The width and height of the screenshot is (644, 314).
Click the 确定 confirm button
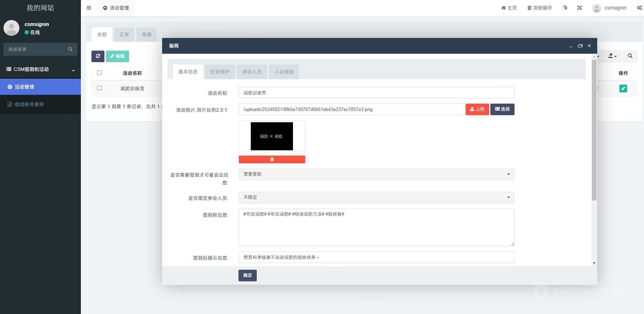coord(247,275)
